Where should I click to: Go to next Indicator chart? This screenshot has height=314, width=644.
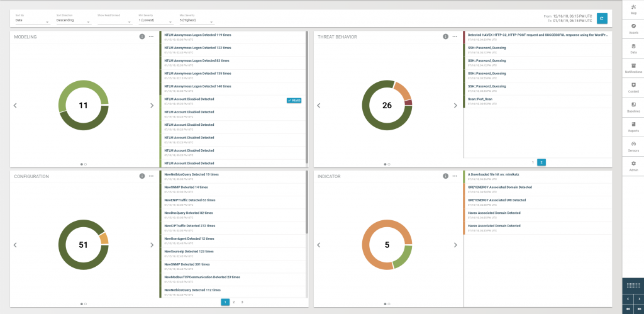[x=455, y=245]
